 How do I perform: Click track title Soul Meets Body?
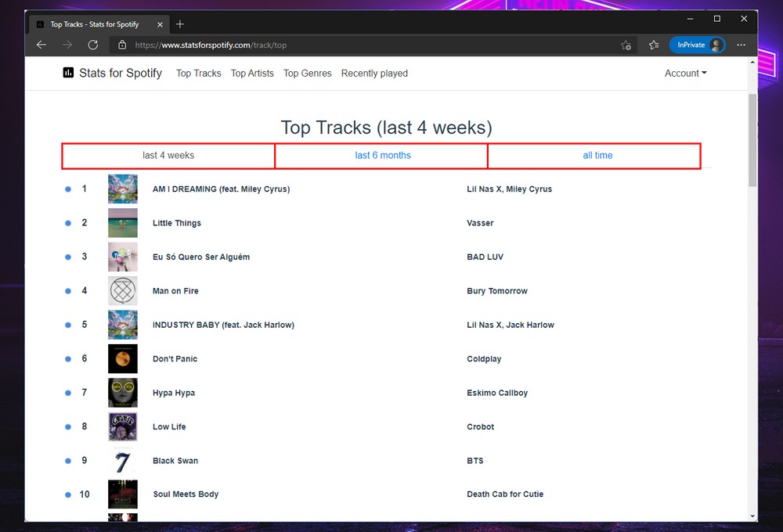pos(186,494)
